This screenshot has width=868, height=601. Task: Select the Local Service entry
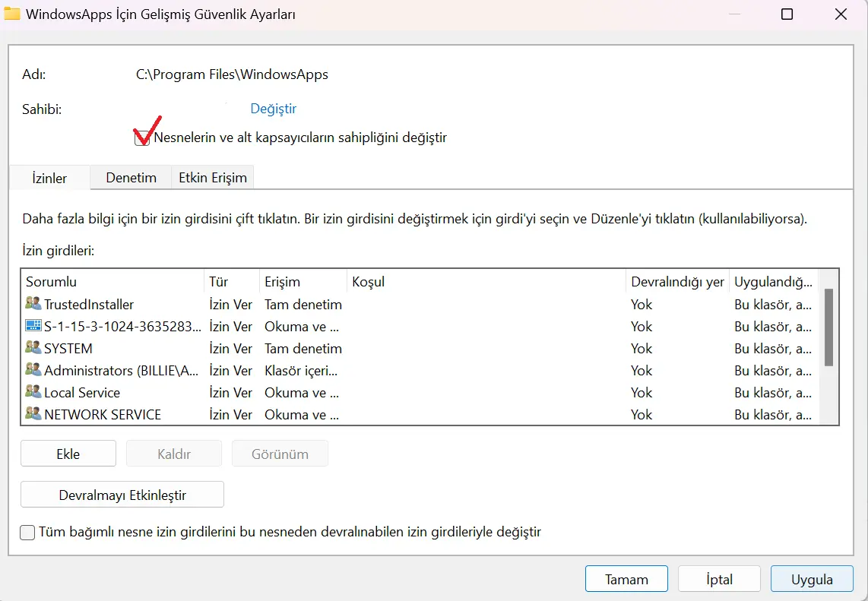click(x=420, y=392)
